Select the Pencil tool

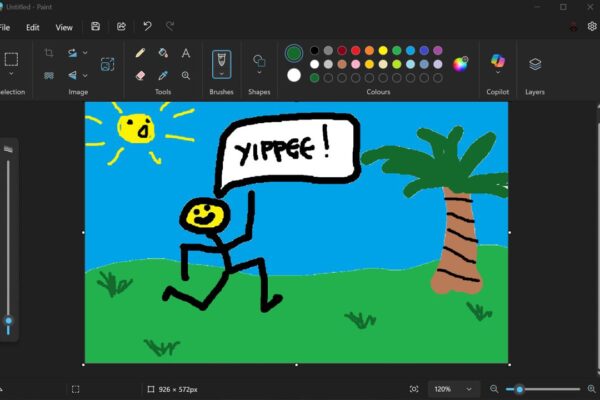[x=140, y=53]
